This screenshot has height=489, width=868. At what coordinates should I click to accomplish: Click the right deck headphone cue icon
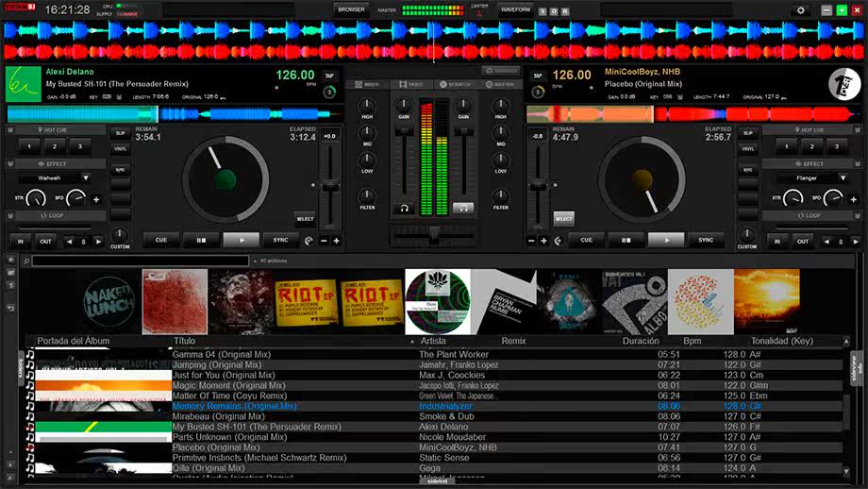pos(463,209)
